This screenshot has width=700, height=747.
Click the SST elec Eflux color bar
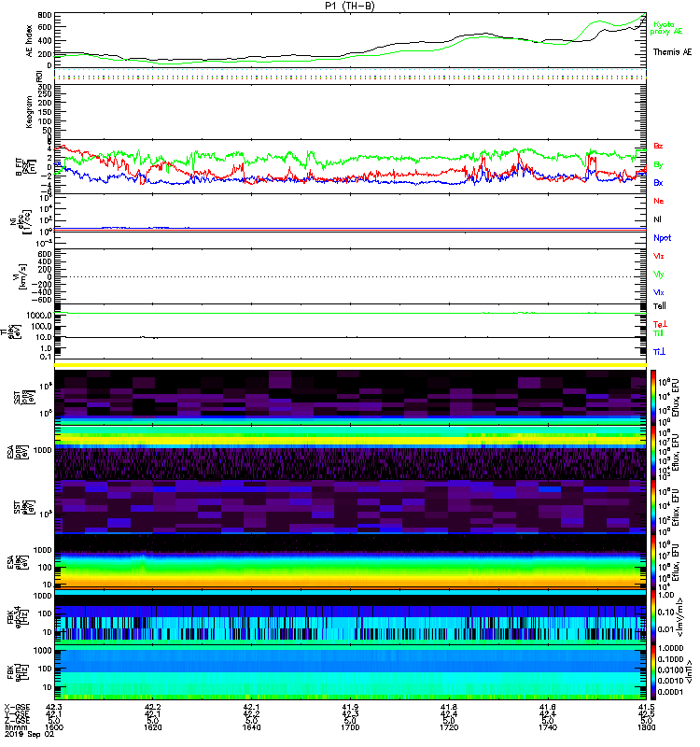tap(652, 507)
